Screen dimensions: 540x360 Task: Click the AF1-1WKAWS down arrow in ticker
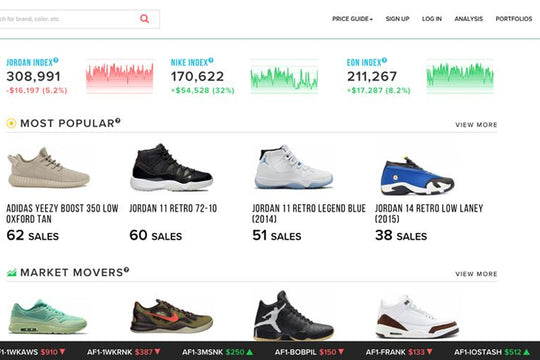click(x=62, y=352)
